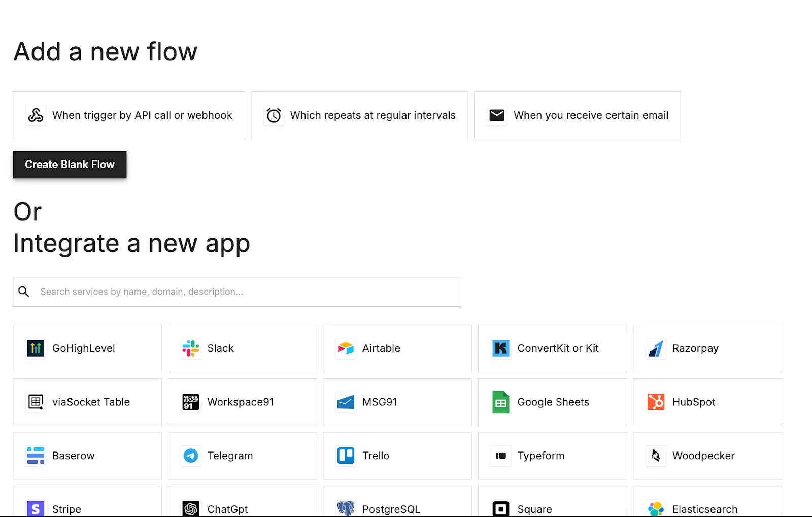The height and width of the screenshot is (517, 812).
Task: Select the Square app name
Action: click(534, 509)
